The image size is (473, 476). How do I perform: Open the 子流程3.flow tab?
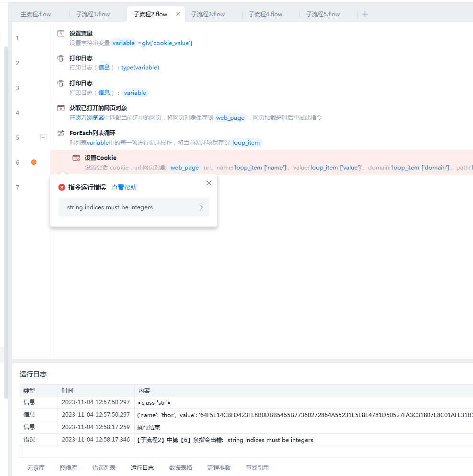coord(208,14)
